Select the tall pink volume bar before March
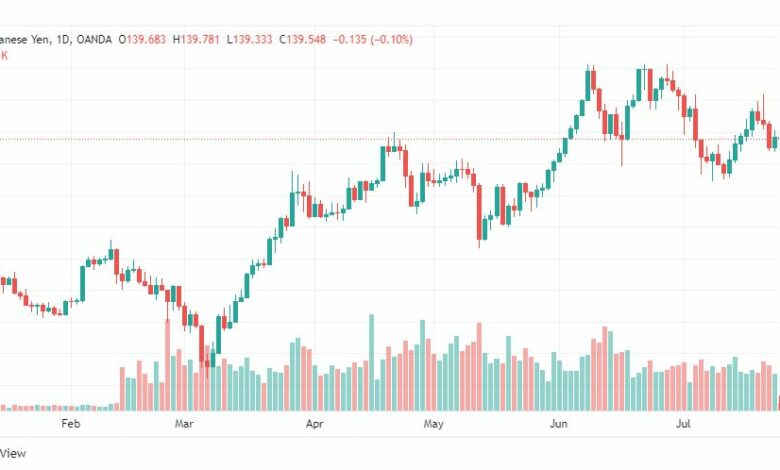Viewport: 780px width, 470px height. click(x=167, y=365)
